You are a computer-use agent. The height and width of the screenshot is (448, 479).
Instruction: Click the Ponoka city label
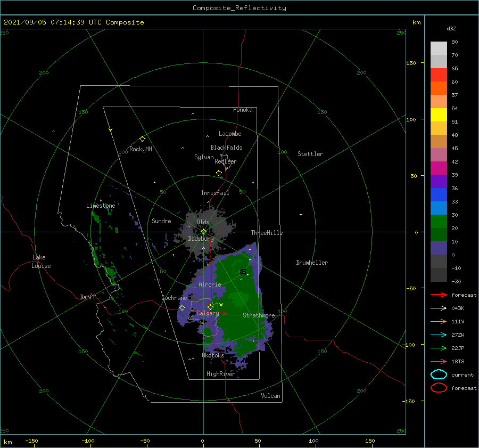(x=243, y=110)
